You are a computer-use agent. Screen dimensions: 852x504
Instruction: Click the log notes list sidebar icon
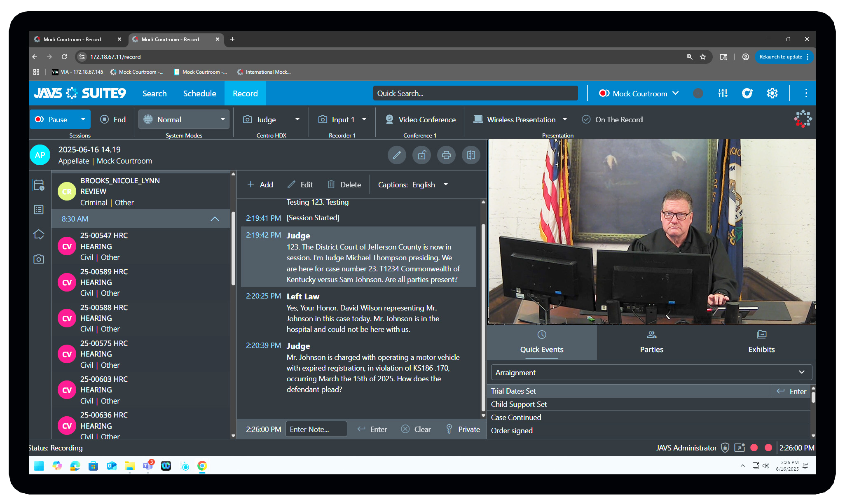click(39, 210)
